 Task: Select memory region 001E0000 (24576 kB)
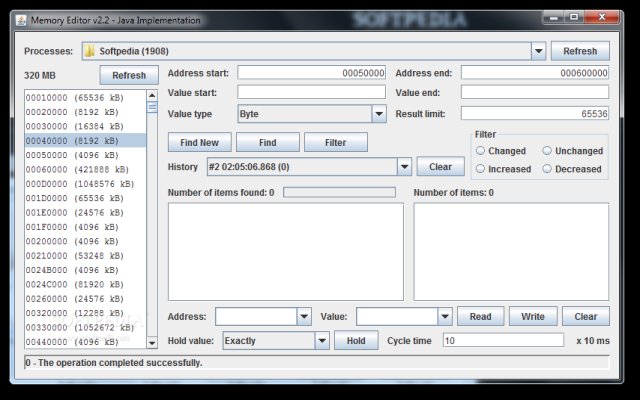coord(85,212)
